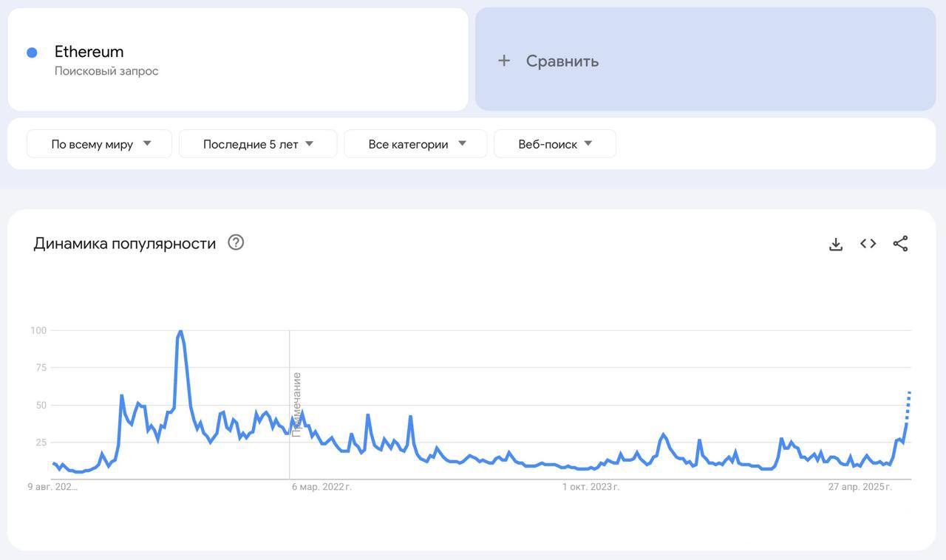
Task: Expand the Последние 5 лет time range
Action: coord(258,144)
